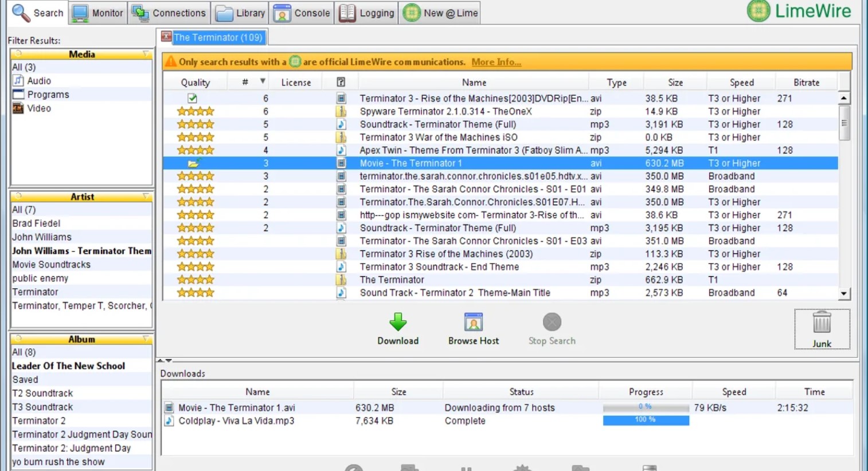Filter results by Programs media
Viewport: 868px width, 471px height.
click(x=82, y=95)
